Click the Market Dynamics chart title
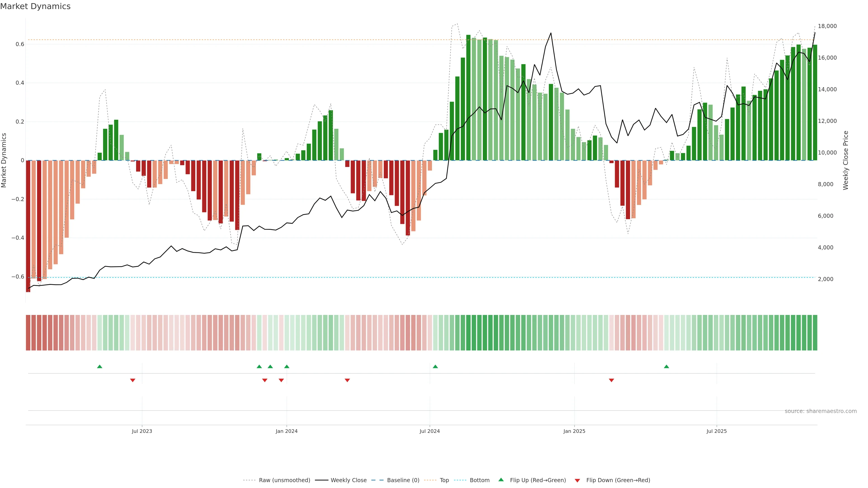The image size is (868, 488). 35,6
